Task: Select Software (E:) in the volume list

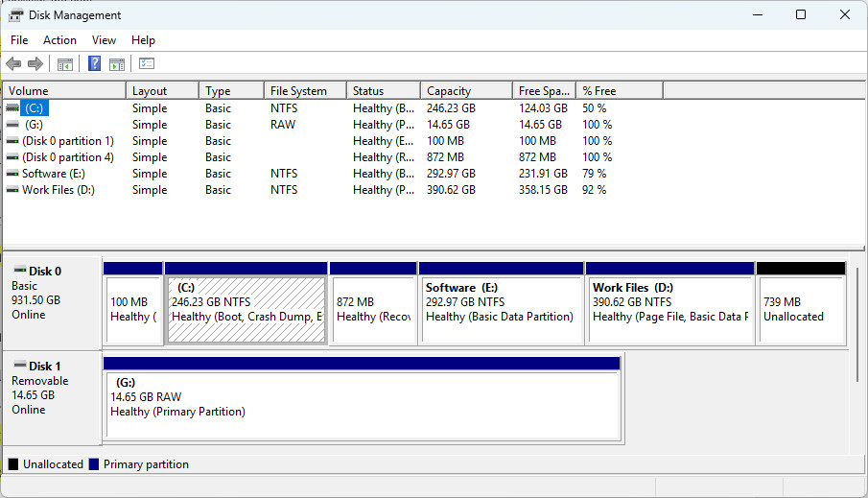Action: click(54, 174)
